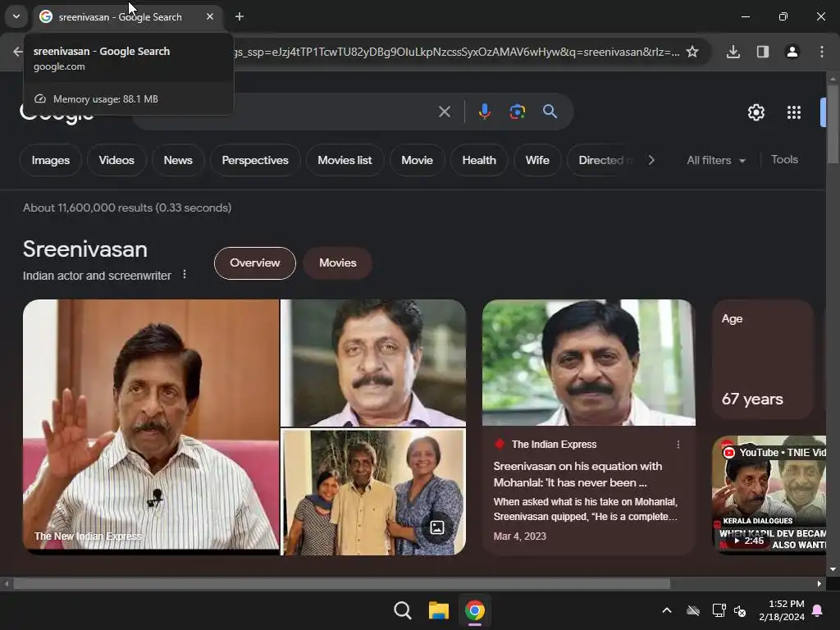Click the muted volume tray icon
Viewport: 840px width, 630px height.
coord(740,610)
